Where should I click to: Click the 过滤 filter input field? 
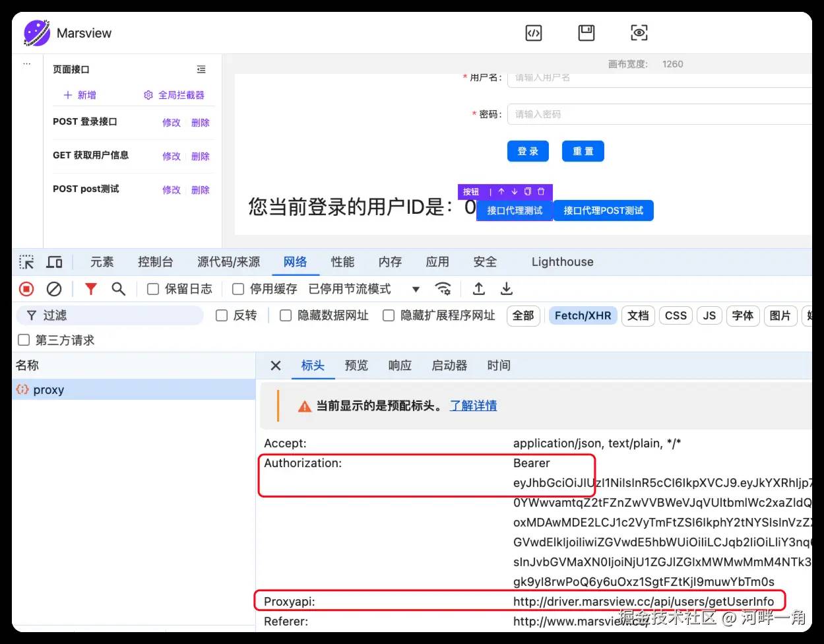(x=110, y=315)
